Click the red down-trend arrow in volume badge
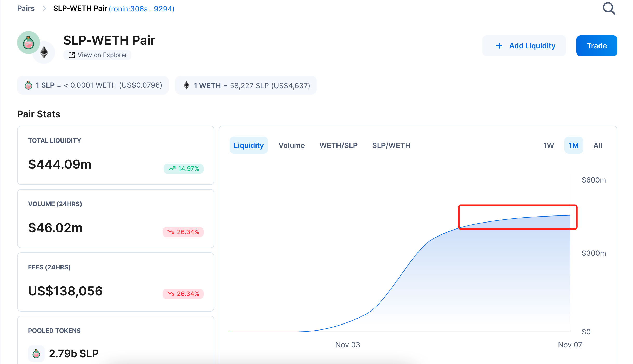The image size is (633, 364). click(x=171, y=232)
